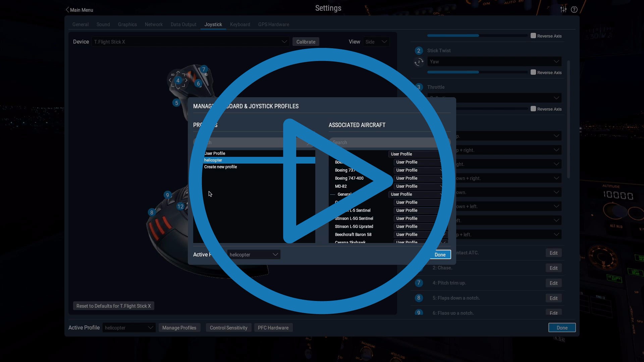Screen dimensions: 644x362
Task: Enable top Reverse Axis checkbox
Action: click(x=533, y=36)
